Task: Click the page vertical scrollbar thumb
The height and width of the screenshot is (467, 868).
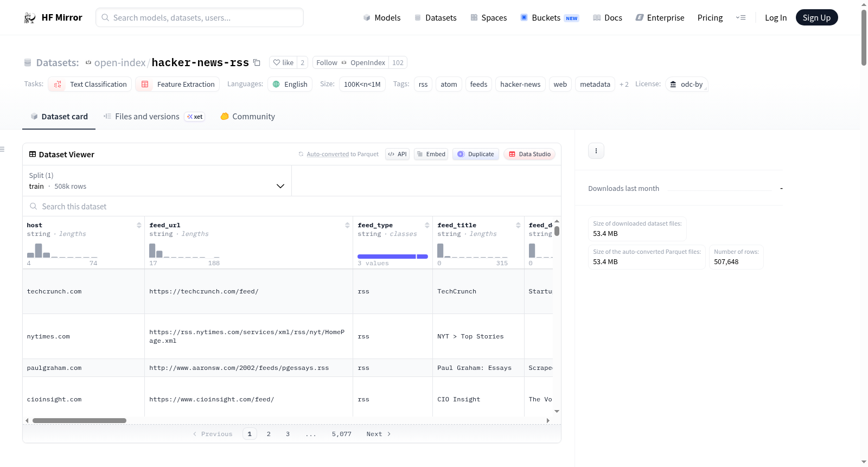Action: point(864,37)
